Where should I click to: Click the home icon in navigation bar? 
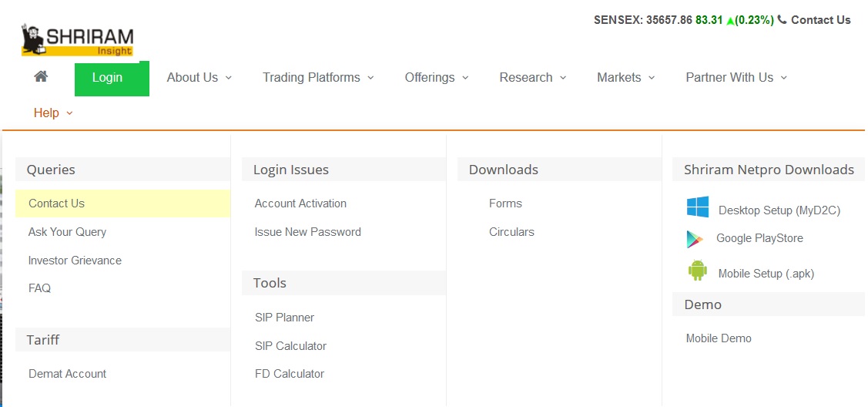40,76
